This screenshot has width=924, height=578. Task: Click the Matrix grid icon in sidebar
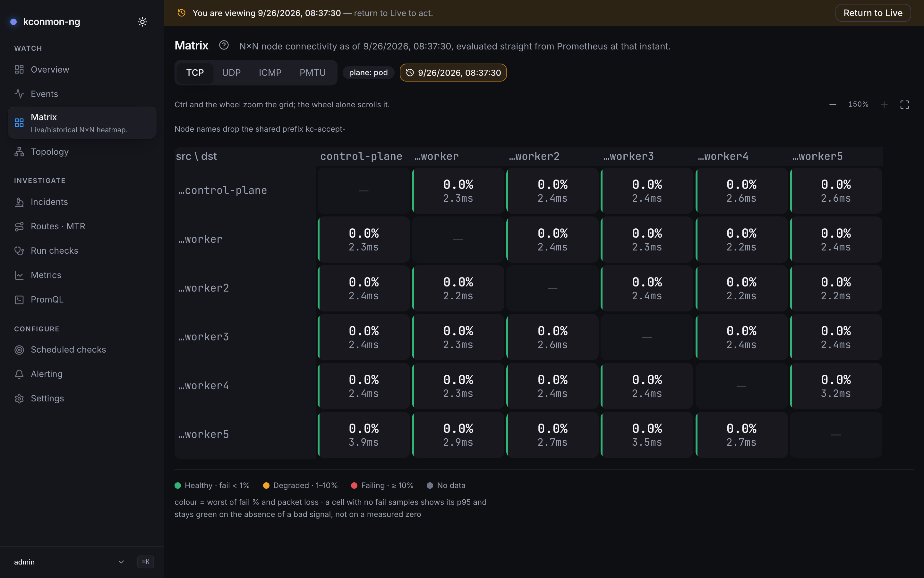(19, 123)
